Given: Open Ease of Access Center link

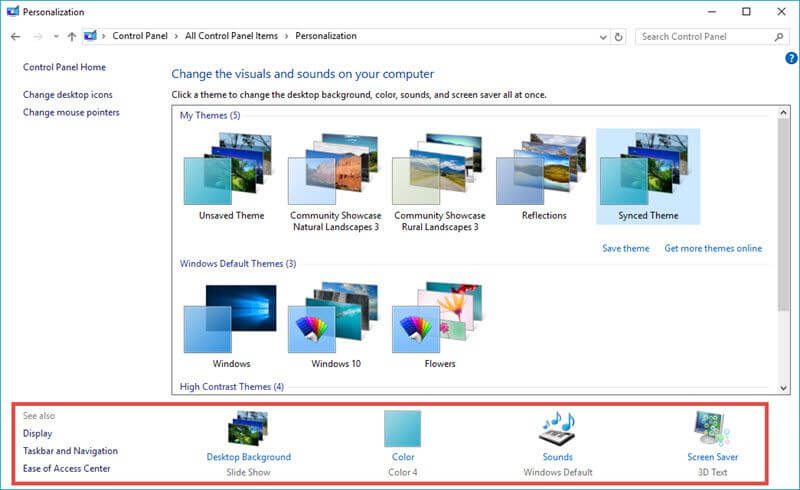Looking at the screenshot, I should (66, 468).
